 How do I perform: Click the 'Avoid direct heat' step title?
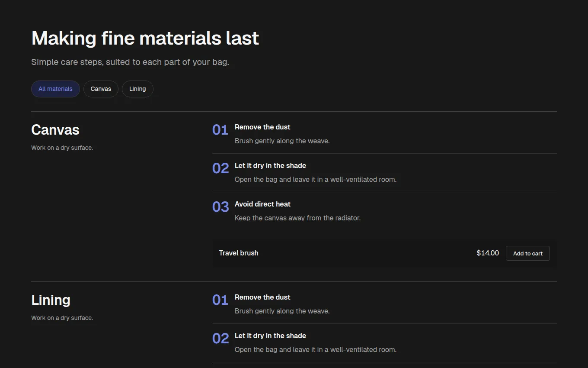262,204
